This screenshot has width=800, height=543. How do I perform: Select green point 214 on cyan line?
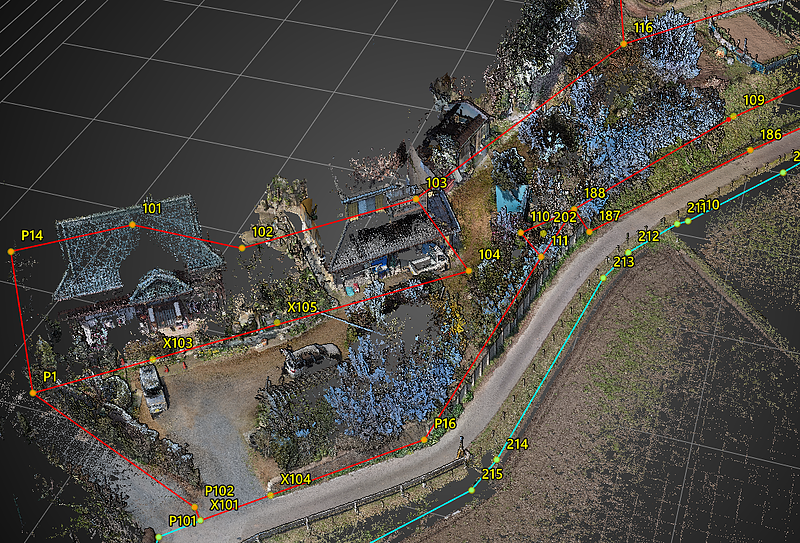(496, 460)
